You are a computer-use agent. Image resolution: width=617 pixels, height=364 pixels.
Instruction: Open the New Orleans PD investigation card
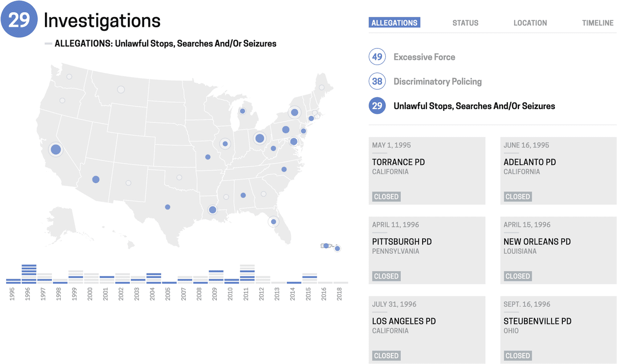tap(558, 250)
